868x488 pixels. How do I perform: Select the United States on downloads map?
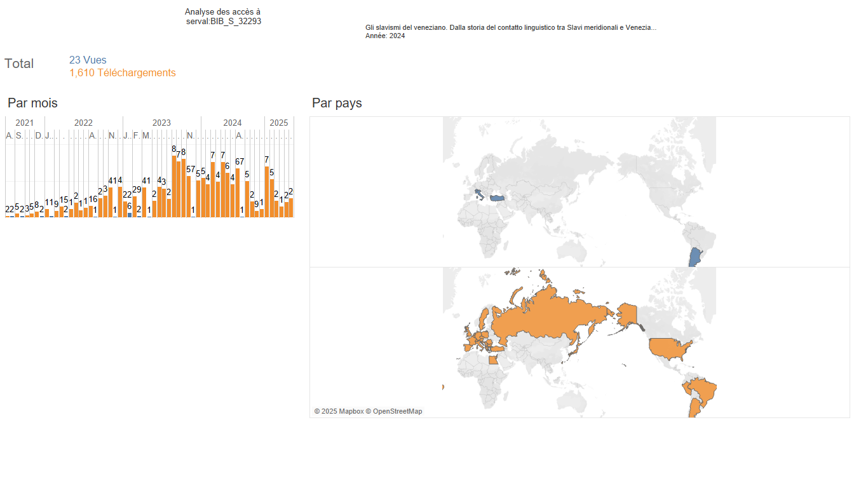pyautogui.click(x=668, y=348)
